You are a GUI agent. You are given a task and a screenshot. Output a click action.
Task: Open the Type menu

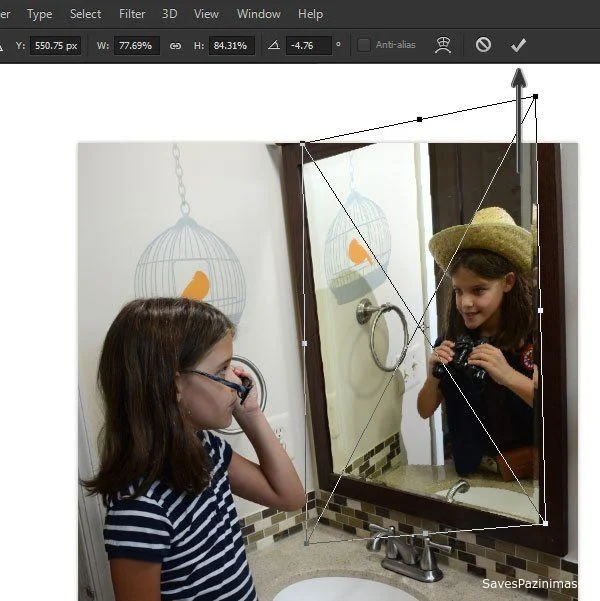(39, 14)
